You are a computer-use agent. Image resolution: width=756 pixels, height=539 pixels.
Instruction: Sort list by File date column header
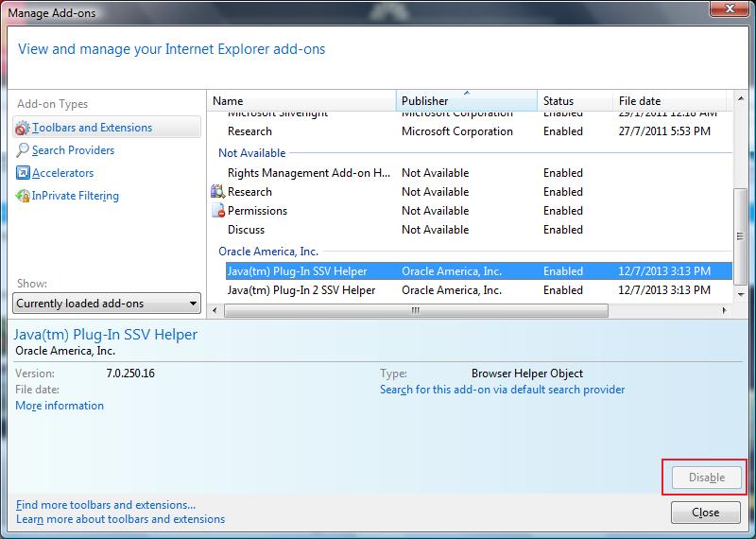point(669,101)
